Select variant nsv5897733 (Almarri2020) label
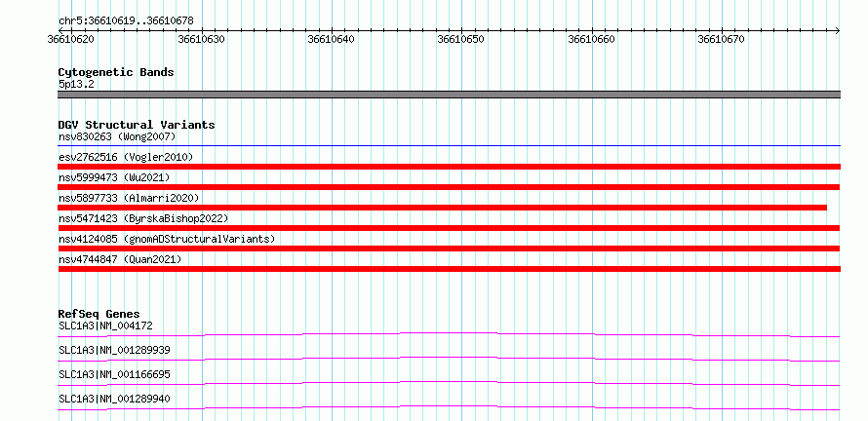This screenshot has height=421, width=868. (129, 198)
